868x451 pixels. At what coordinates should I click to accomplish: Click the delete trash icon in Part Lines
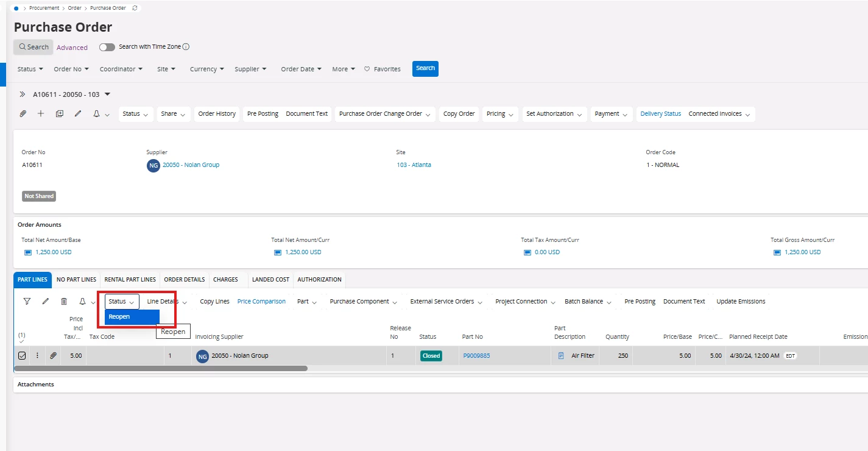(x=64, y=301)
